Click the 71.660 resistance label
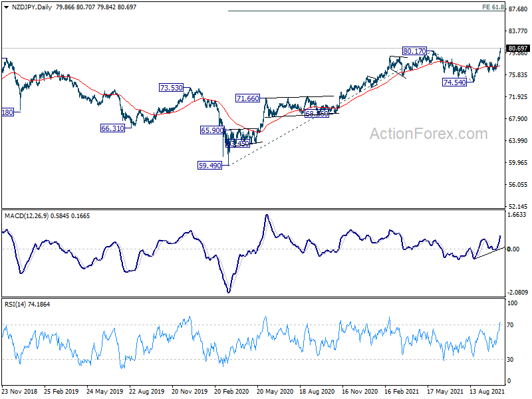Screen dimensions: 532x399 247,98
